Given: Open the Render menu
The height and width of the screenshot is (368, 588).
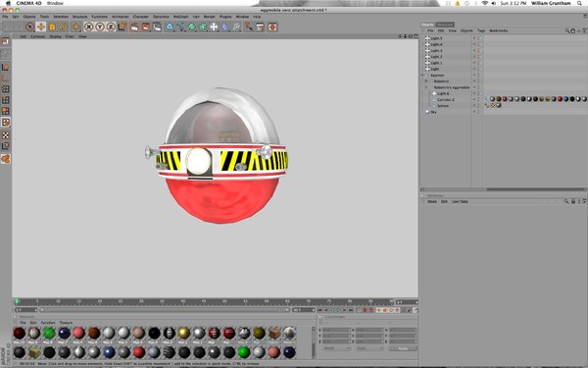Looking at the screenshot, I should (x=210, y=17).
